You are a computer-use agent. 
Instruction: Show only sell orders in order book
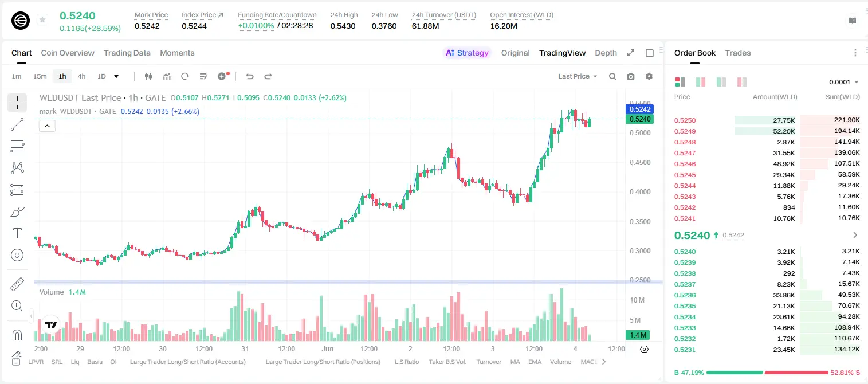tap(742, 82)
